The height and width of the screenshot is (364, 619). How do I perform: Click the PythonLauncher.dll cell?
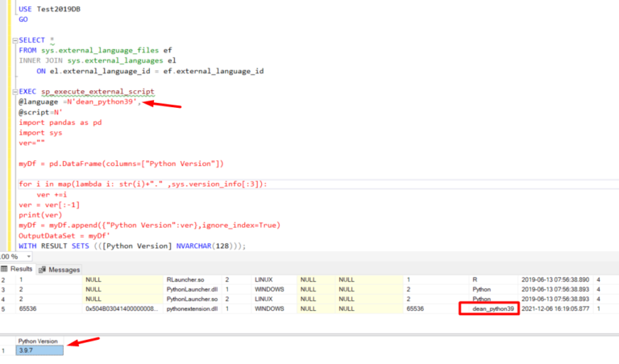coord(189,289)
